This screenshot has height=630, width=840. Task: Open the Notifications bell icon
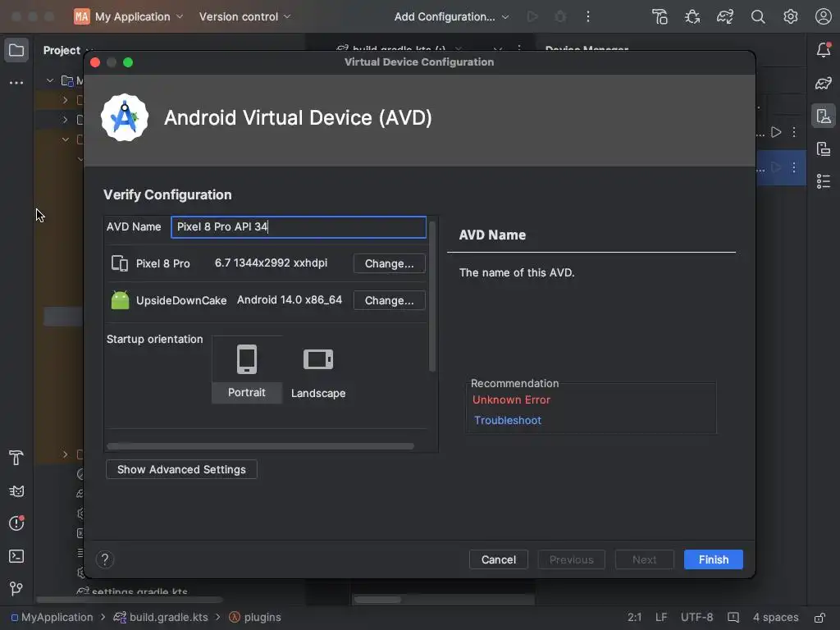[824, 50]
